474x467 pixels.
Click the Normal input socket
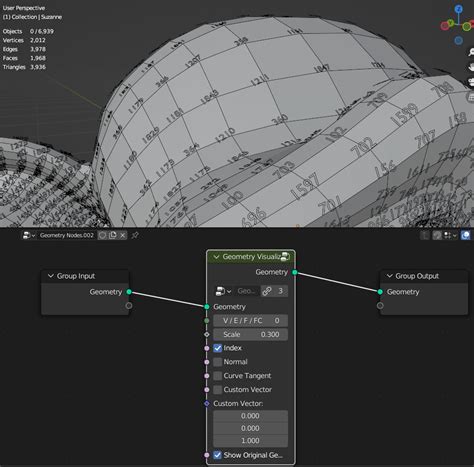click(x=207, y=362)
